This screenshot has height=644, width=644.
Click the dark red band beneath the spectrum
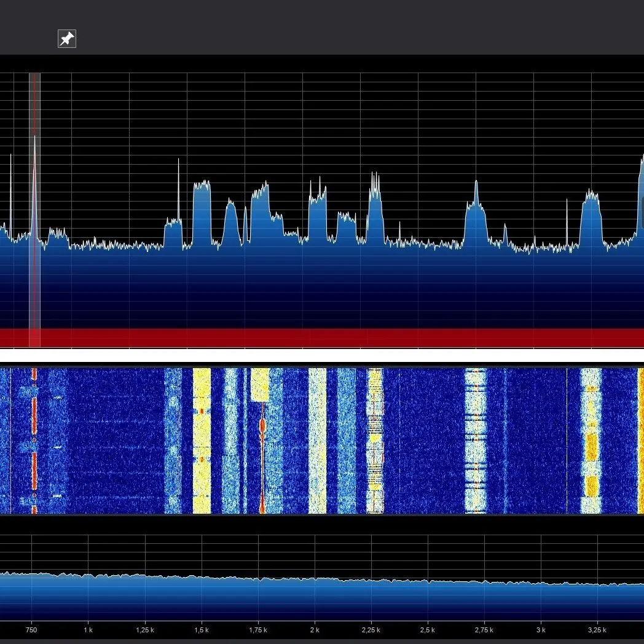click(322, 338)
